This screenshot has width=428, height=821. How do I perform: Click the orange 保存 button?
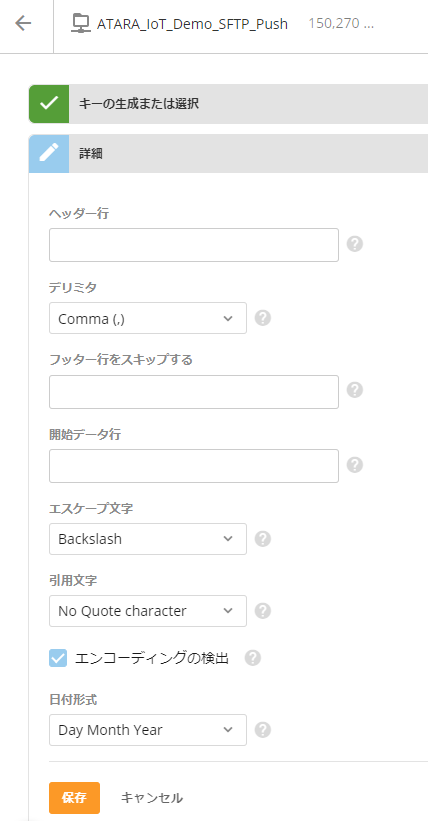[74, 798]
